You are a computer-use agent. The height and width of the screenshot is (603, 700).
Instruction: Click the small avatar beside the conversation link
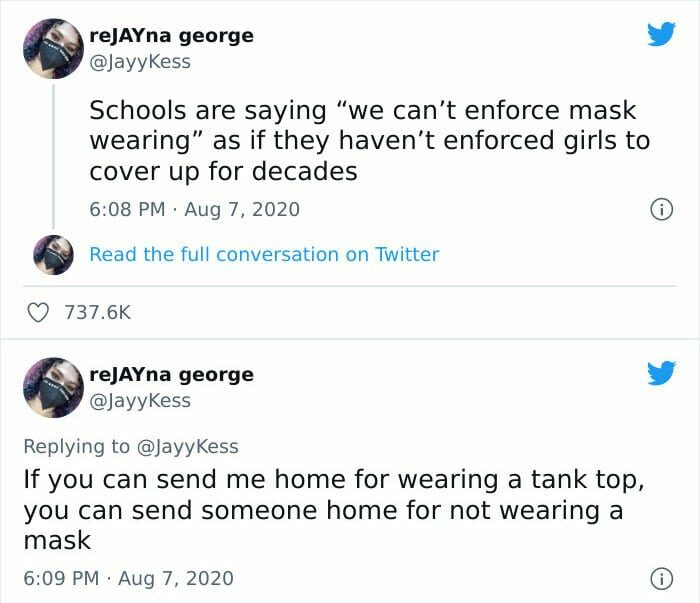coord(52,254)
